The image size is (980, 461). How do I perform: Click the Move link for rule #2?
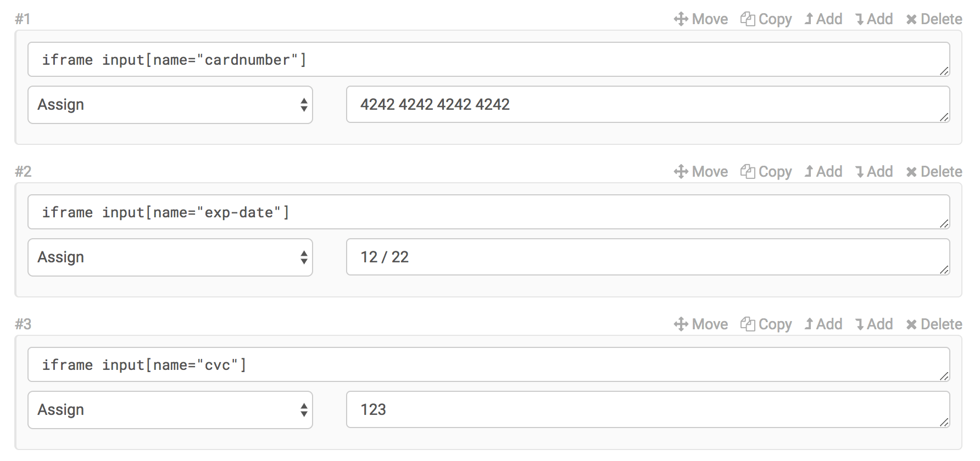tap(709, 172)
